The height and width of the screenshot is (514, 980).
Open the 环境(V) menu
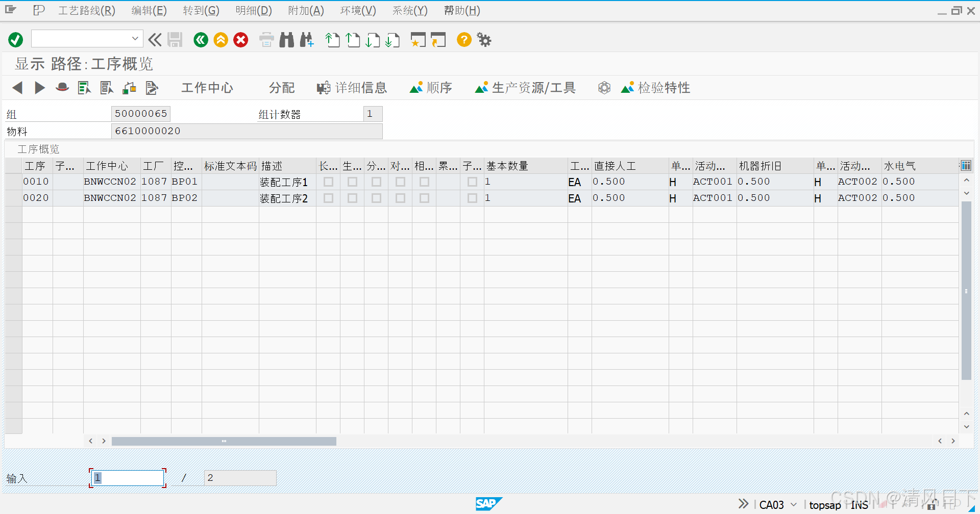coord(357,10)
